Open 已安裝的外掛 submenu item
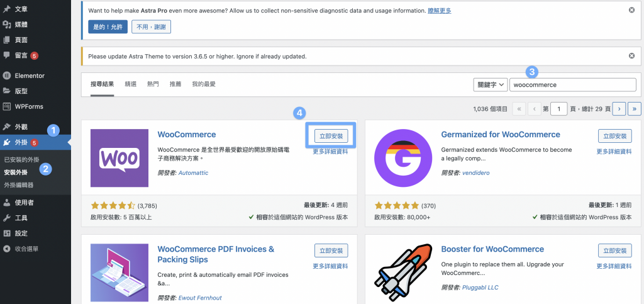The image size is (644, 304). pos(22,159)
